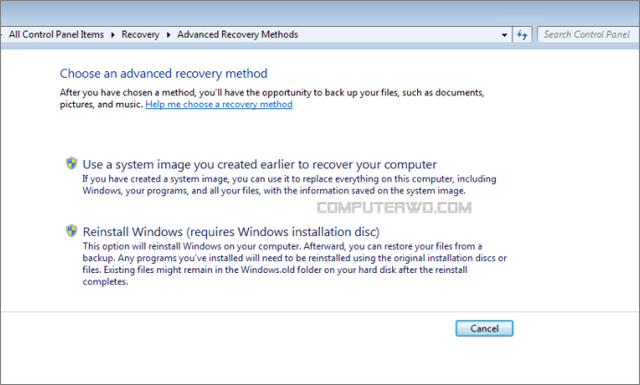Click the shield icon beside system image option

tap(71, 163)
